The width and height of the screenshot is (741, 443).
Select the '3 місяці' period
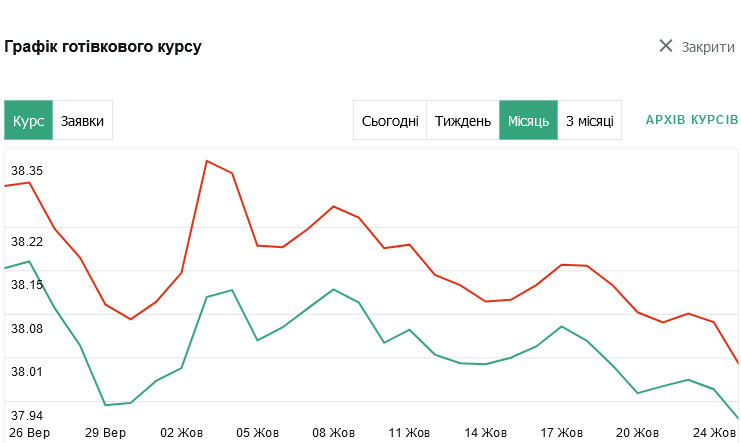pos(590,121)
